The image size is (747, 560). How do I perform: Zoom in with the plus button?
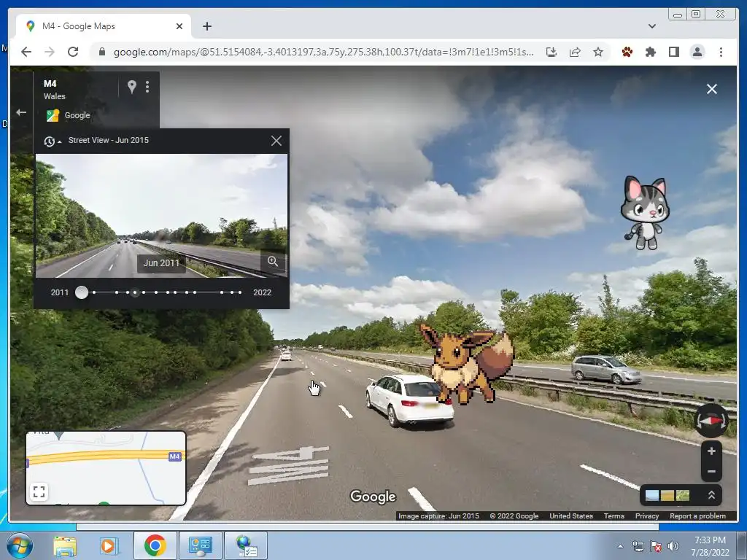click(x=711, y=451)
